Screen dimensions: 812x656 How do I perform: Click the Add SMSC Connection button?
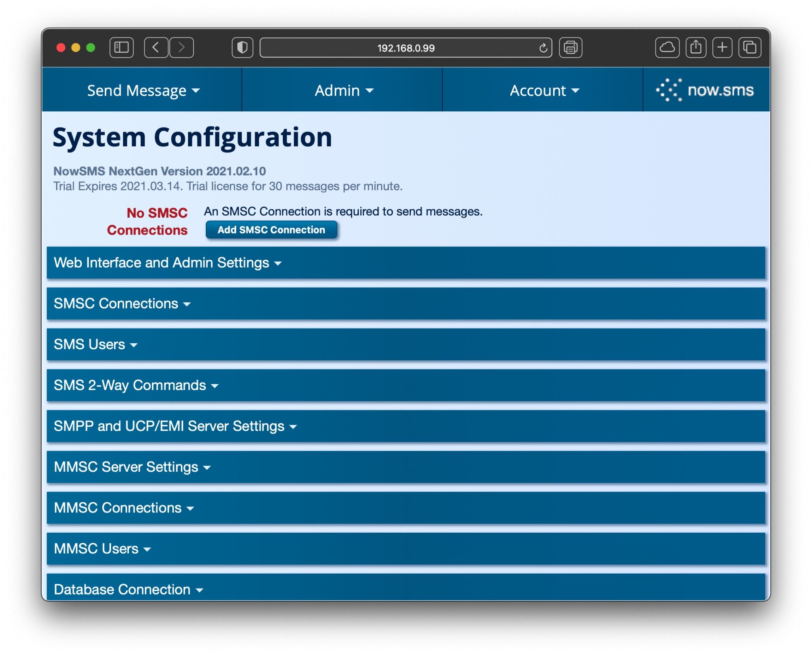click(x=271, y=230)
